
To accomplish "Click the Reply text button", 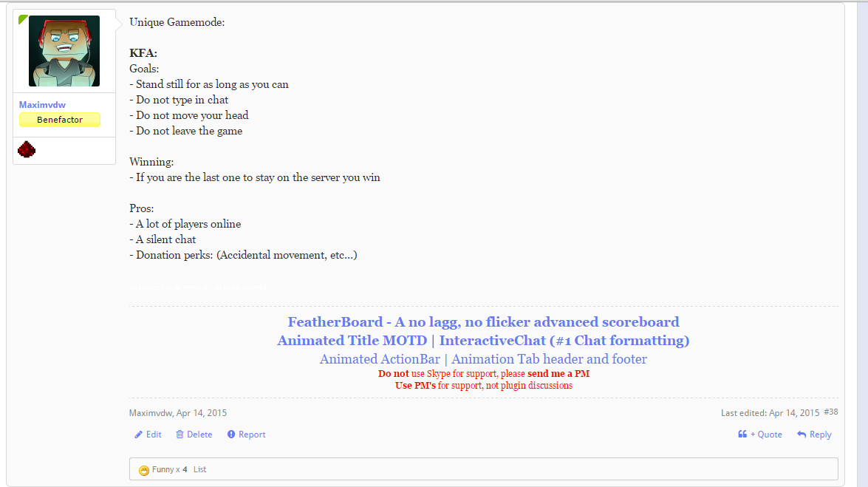I will click(x=821, y=435).
